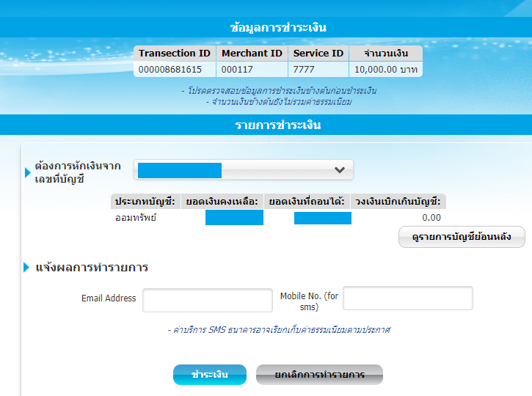Click the จำนวนเงิน column header
The image size is (532, 396).
(386, 54)
